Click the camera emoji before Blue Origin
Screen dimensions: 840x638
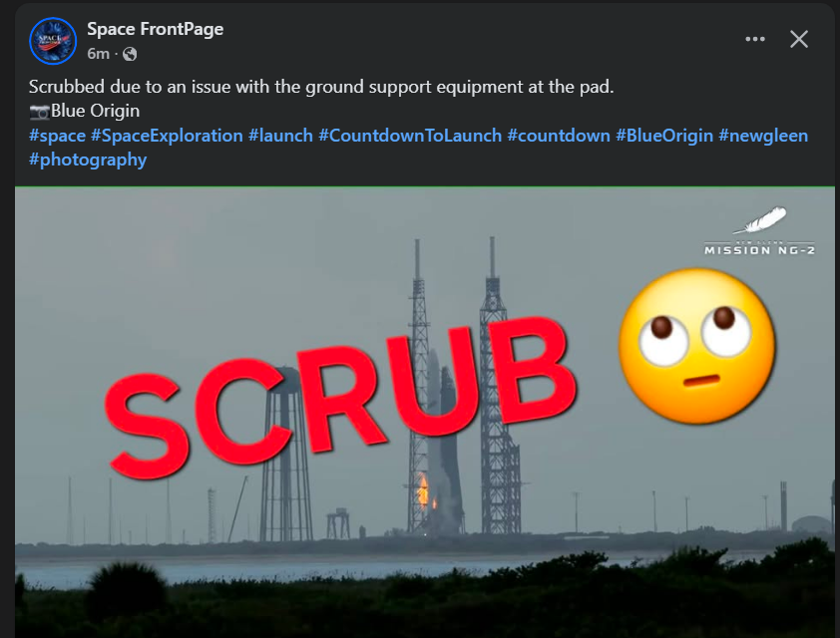click(39, 112)
